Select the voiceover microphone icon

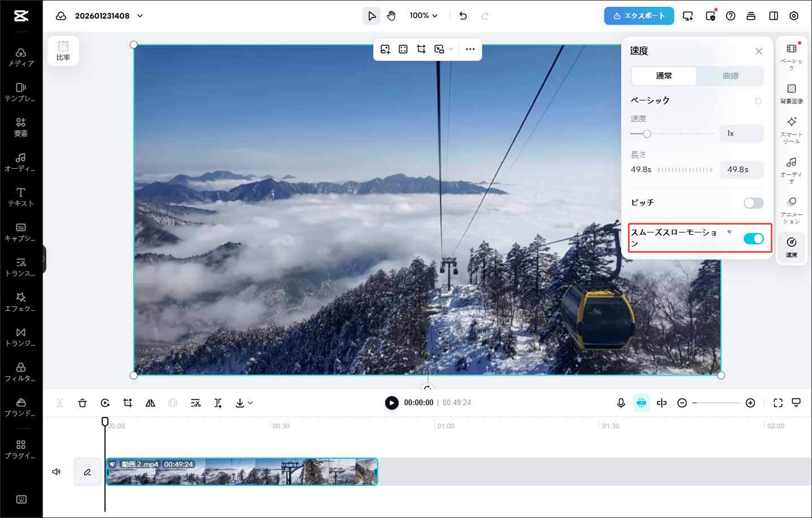coord(621,403)
